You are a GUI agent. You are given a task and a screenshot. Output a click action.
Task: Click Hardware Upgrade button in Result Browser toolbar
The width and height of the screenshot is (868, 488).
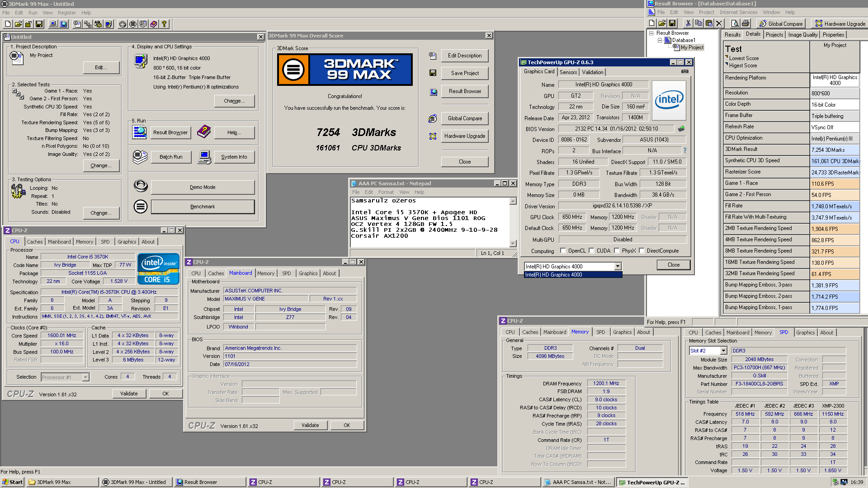[x=840, y=23]
